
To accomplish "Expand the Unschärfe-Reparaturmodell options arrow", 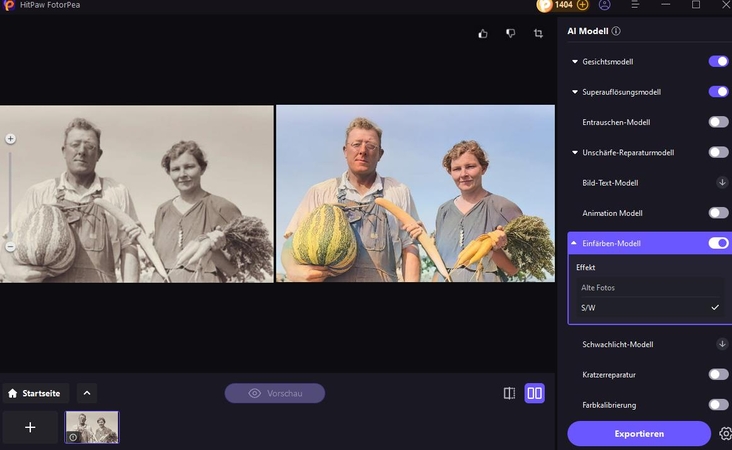I will point(575,153).
